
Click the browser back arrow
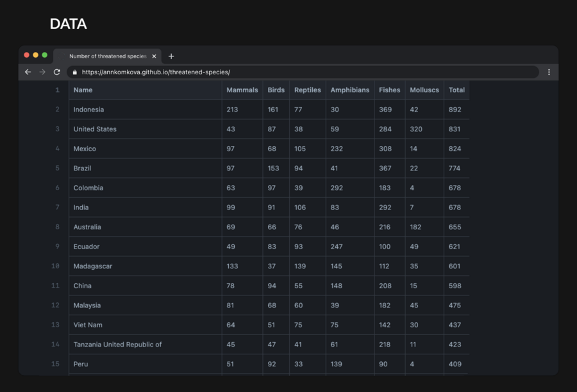pos(28,72)
